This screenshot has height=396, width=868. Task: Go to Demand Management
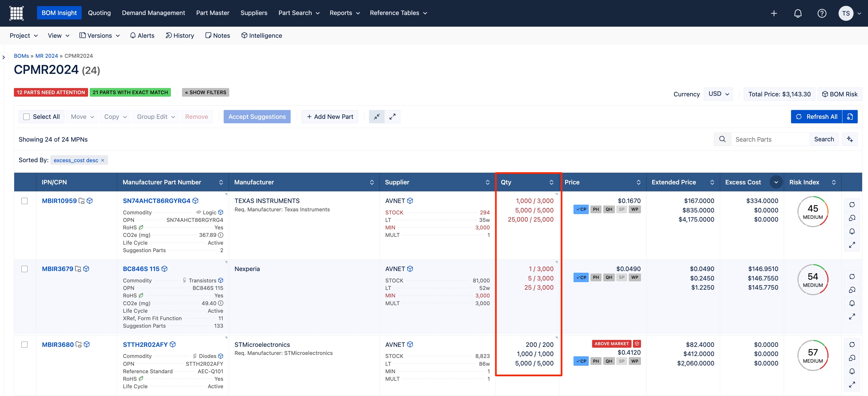click(x=153, y=13)
